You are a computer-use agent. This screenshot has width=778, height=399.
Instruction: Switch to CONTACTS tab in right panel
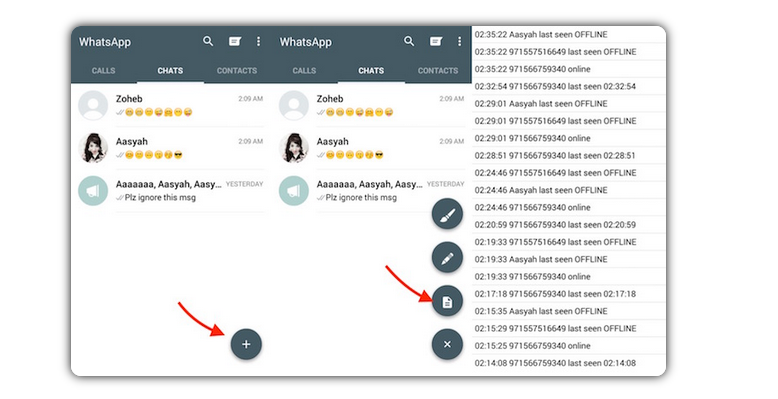[438, 70]
